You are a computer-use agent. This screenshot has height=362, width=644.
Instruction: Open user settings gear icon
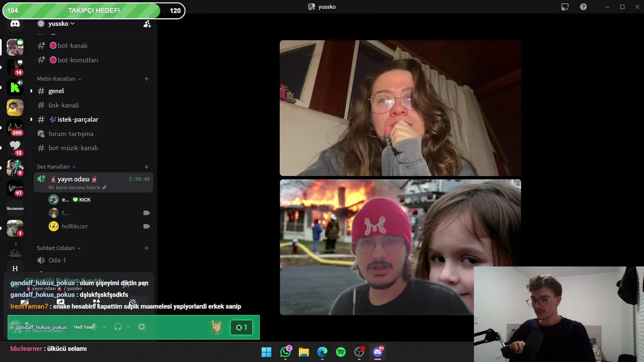pyautogui.click(x=142, y=327)
